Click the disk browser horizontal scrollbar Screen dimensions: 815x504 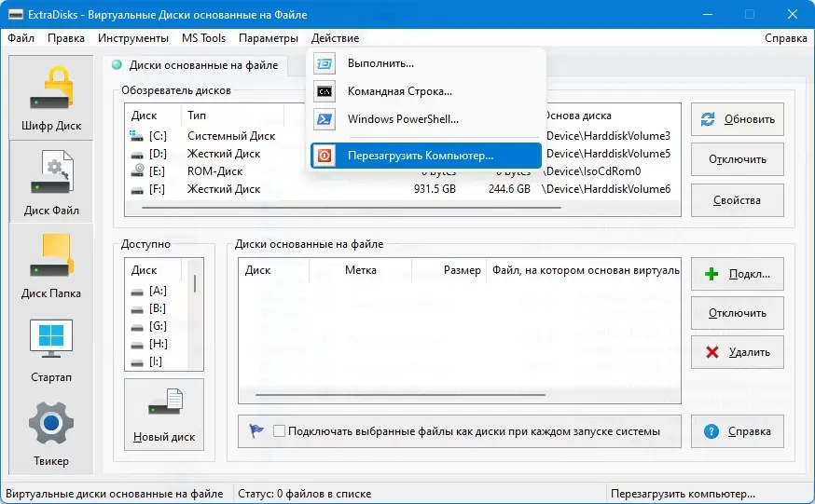tap(351, 208)
